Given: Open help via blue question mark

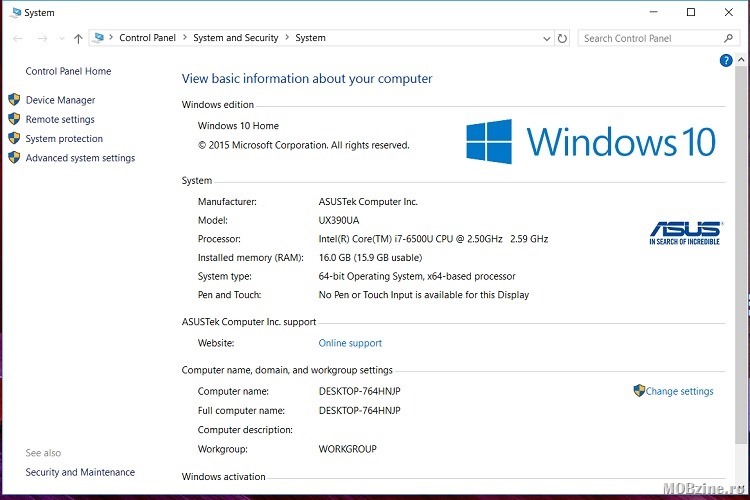Looking at the screenshot, I should 726,60.
